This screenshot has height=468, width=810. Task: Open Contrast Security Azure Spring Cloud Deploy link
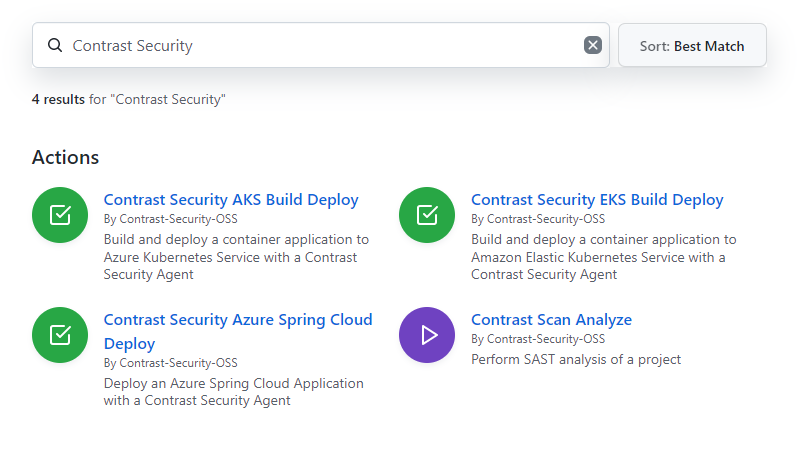pyautogui.click(x=238, y=331)
